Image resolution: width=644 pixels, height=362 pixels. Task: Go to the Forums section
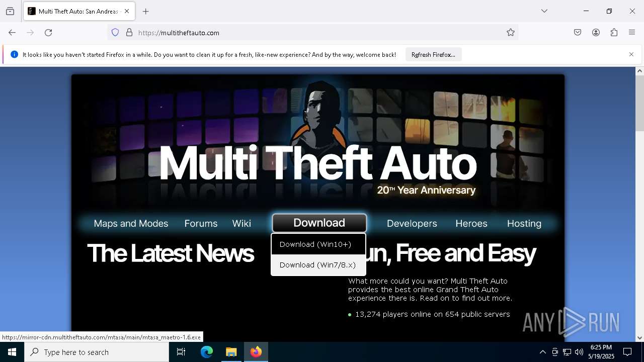[201, 223]
